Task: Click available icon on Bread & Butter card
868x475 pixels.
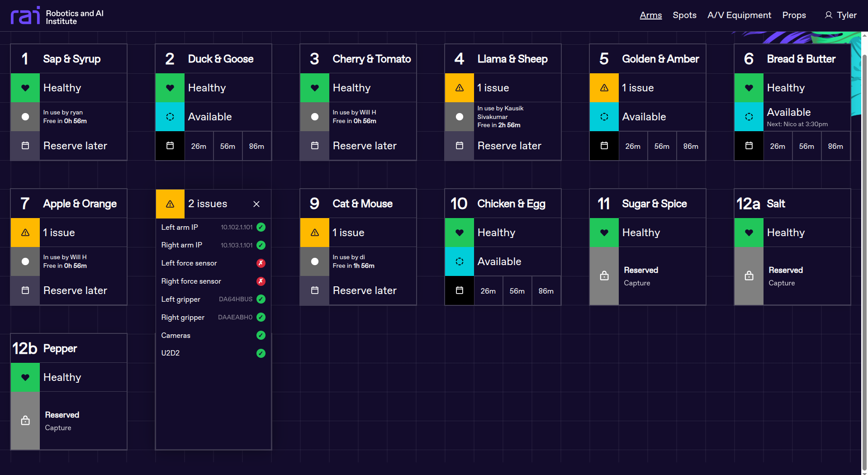Action: coord(749,117)
